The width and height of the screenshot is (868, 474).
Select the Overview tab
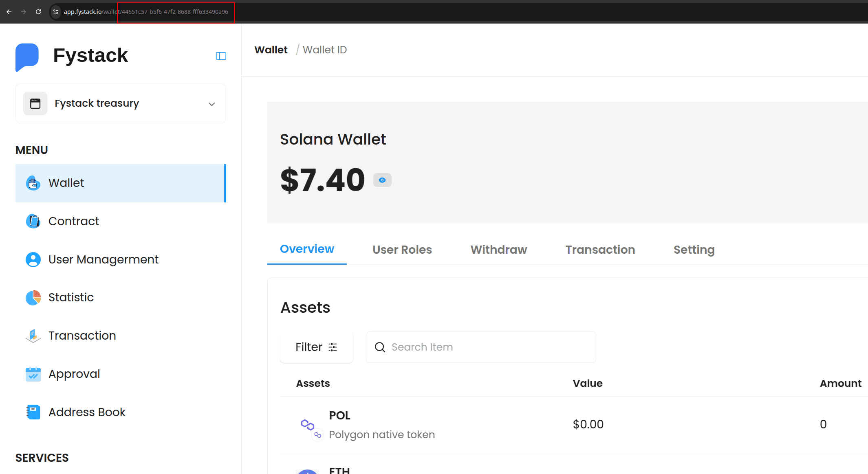(307, 249)
